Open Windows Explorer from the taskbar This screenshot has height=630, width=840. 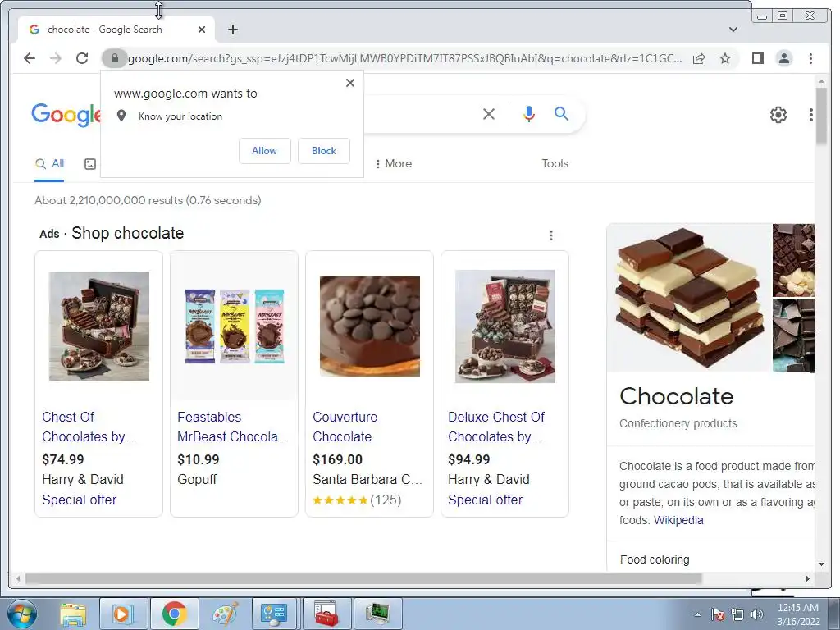pos(73,614)
